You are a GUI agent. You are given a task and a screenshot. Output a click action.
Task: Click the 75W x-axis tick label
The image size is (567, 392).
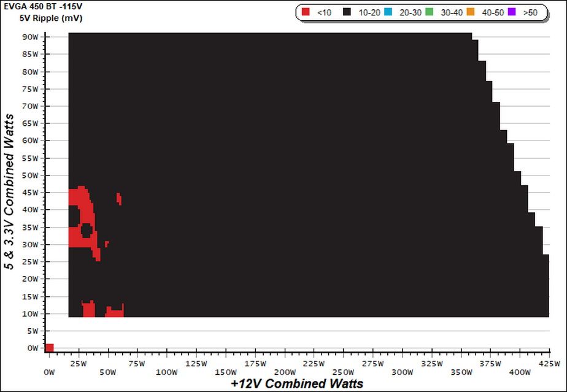[x=137, y=364]
